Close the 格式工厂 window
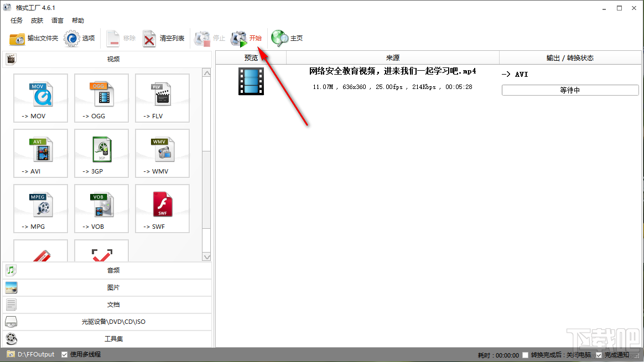Image resolution: width=644 pixels, height=362 pixels. (634, 8)
